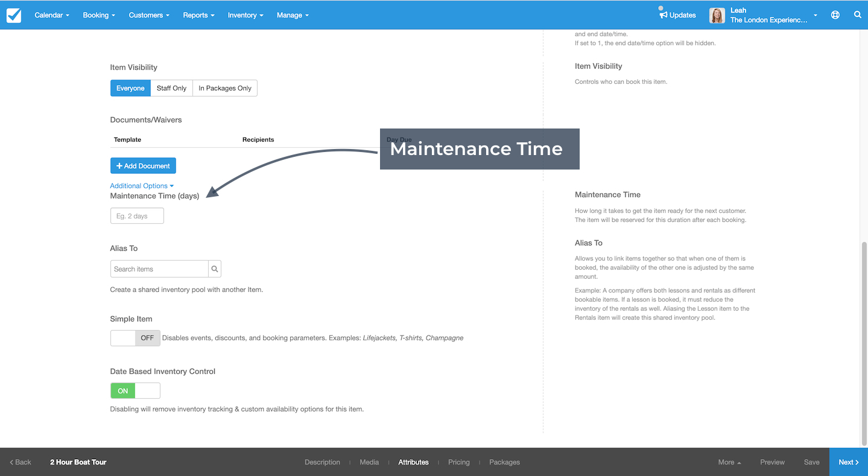Toggle Date Based Inventory Control switch

135,391
